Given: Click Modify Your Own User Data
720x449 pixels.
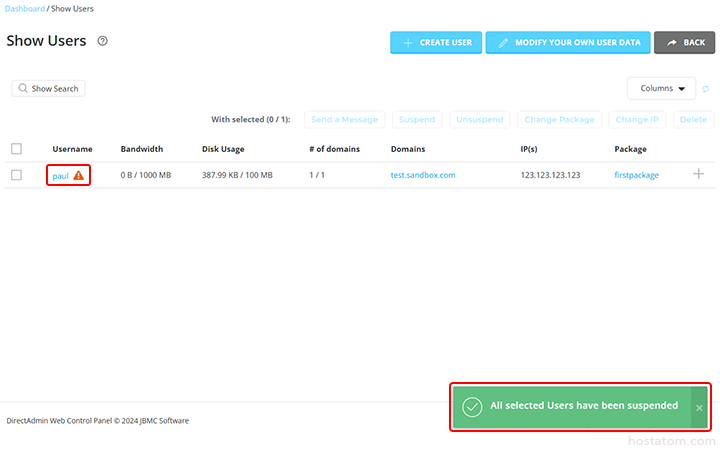Looking at the screenshot, I should click(x=567, y=43).
